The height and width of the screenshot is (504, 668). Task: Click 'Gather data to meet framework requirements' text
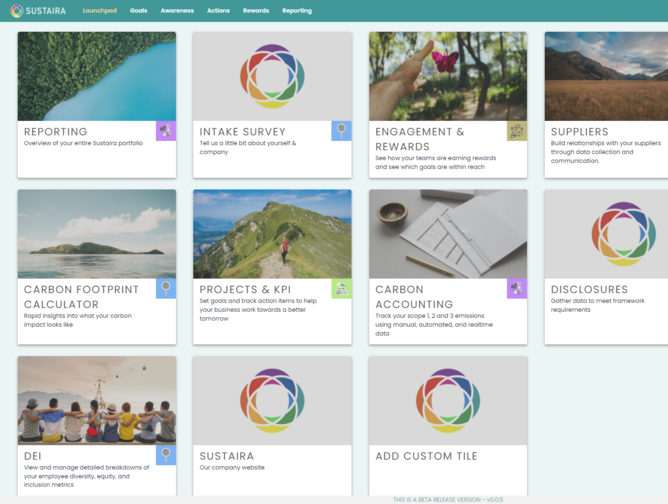(598, 305)
